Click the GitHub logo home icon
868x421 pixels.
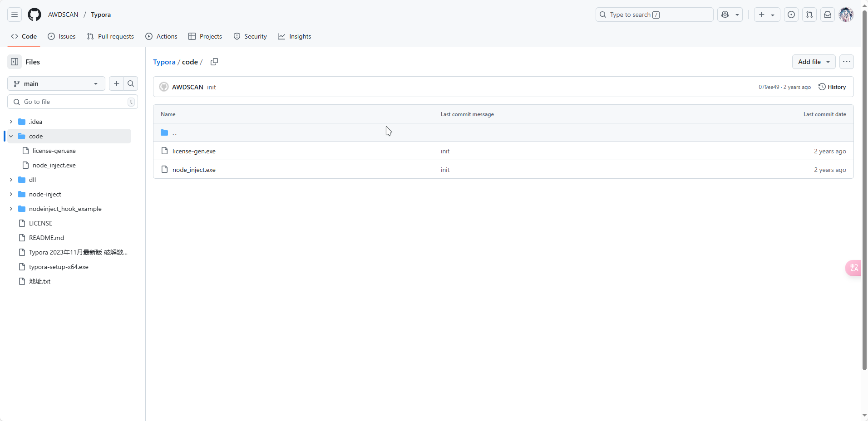(x=35, y=15)
